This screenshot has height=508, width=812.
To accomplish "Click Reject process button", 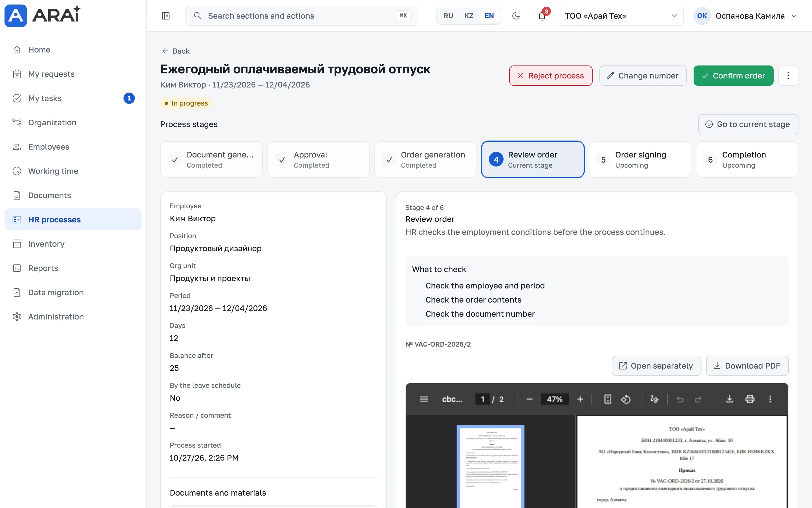I will point(551,76).
